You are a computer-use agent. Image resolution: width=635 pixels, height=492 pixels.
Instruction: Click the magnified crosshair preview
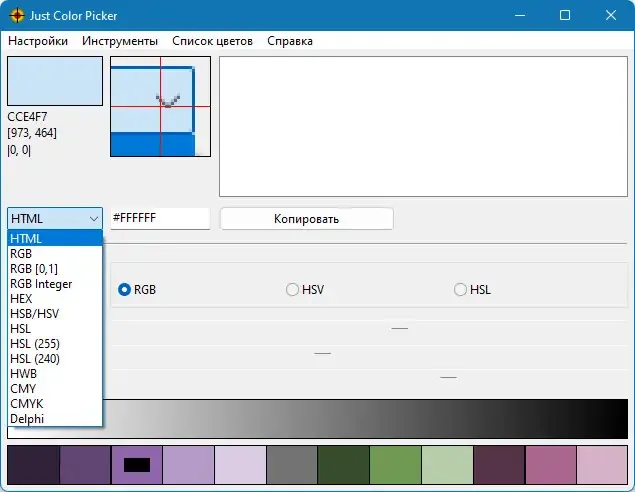[160, 106]
